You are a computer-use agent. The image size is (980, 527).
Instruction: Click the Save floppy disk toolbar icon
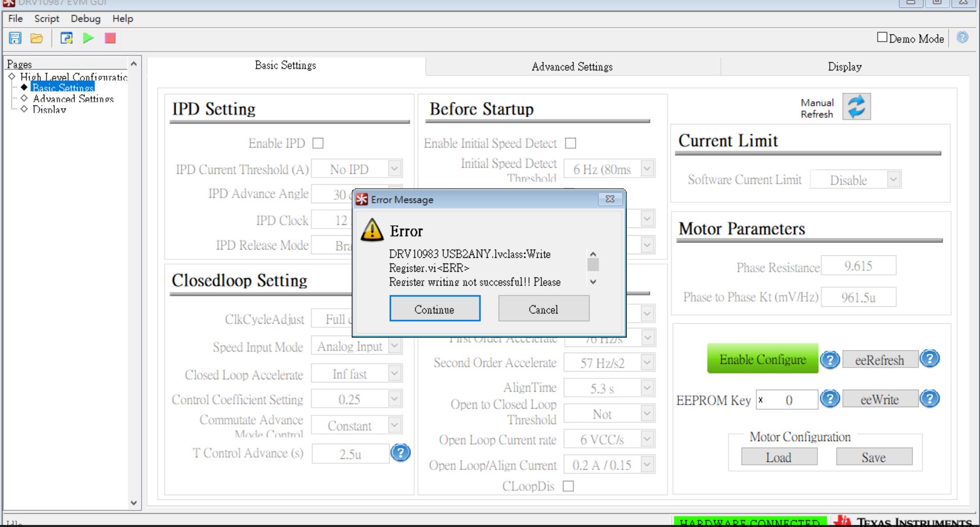tap(15, 38)
